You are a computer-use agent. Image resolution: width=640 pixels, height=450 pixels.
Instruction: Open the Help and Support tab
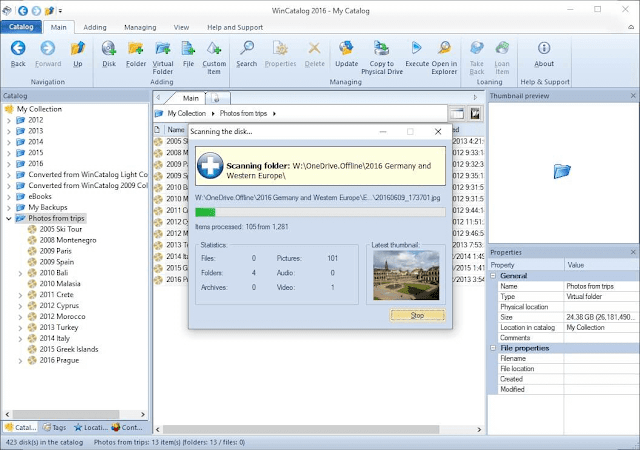tap(235, 27)
